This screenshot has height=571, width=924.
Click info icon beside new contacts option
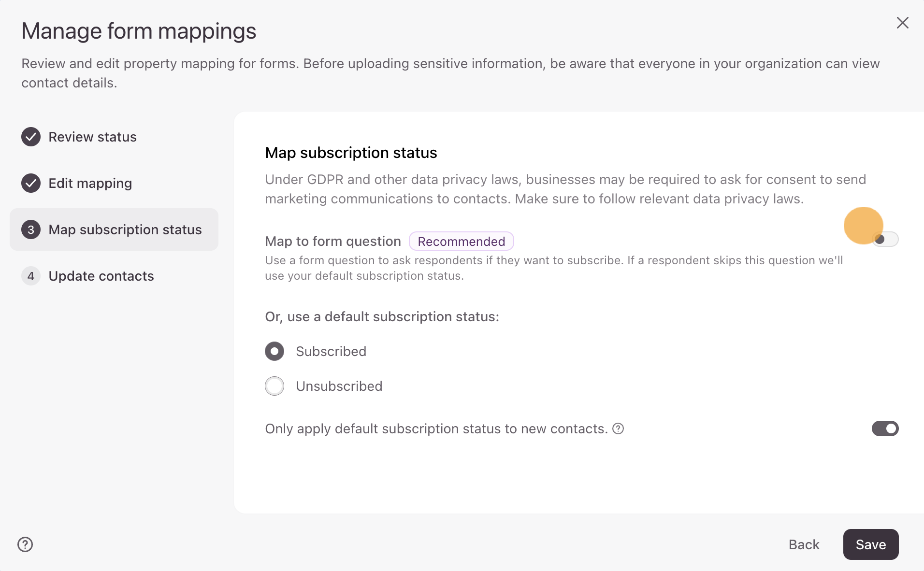click(618, 428)
